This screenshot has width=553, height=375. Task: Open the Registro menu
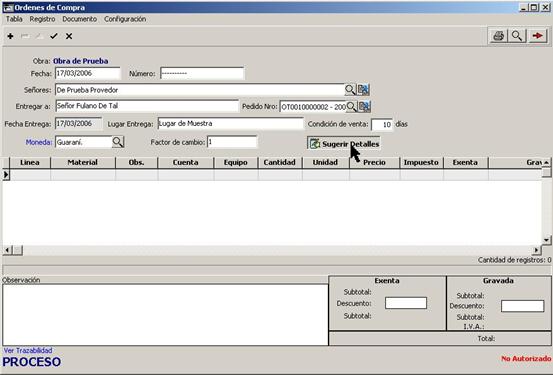[x=42, y=19]
